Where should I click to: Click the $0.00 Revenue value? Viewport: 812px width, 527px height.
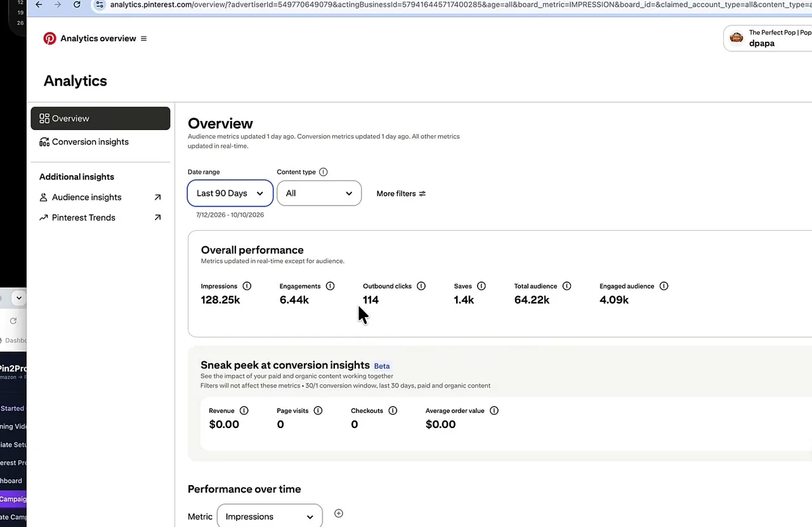click(x=224, y=424)
